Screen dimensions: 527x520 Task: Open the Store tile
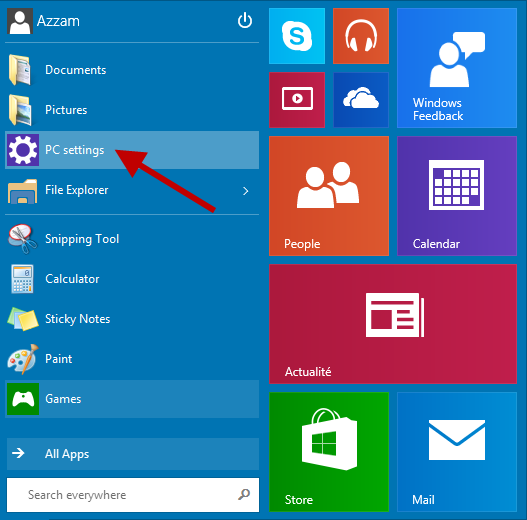tap(329, 452)
